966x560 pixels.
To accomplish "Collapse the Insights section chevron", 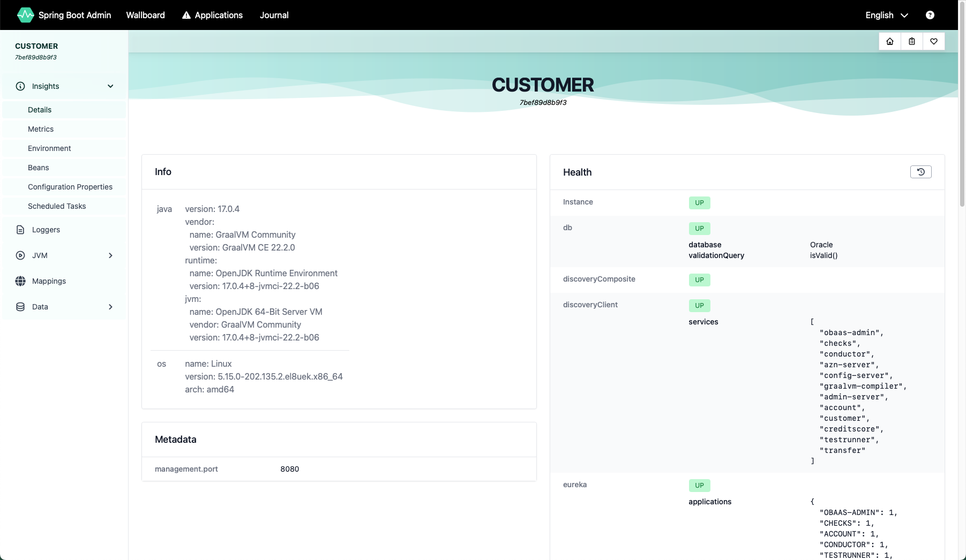I will coord(110,86).
